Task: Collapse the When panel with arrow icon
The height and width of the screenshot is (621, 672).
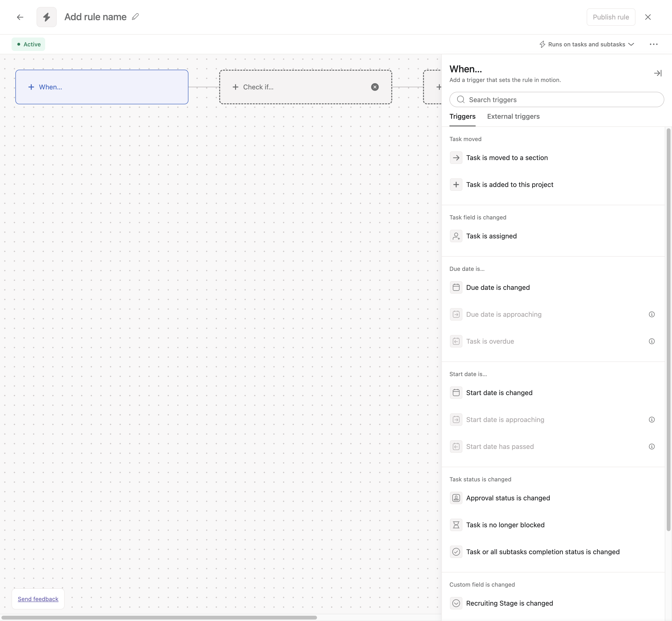Action: 658,73
